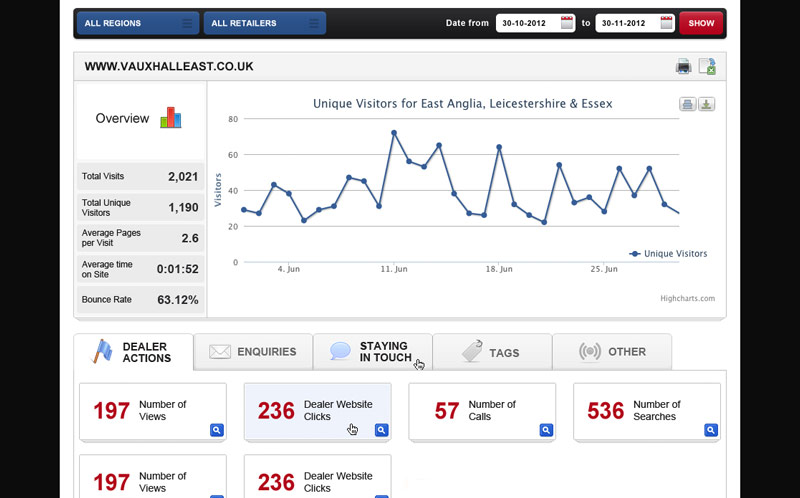Click the Date from input field
The width and height of the screenshot is (800, 498).
[527, 23]
